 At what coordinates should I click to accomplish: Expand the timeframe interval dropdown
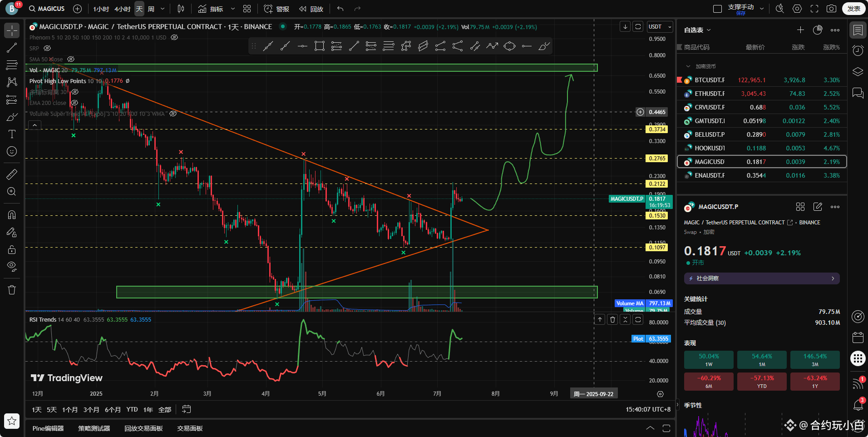point(163,9)
